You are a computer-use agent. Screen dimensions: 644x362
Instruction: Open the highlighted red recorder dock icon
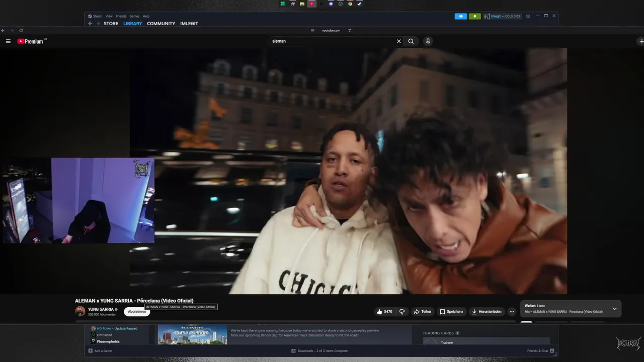(x=312, y=4)
